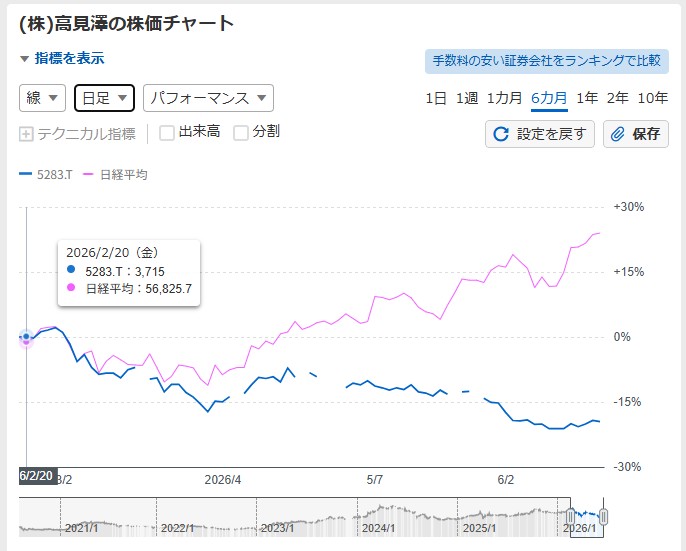686x551 pixels.
Task: Click the left handle of the range navigator
Action: 570,516
